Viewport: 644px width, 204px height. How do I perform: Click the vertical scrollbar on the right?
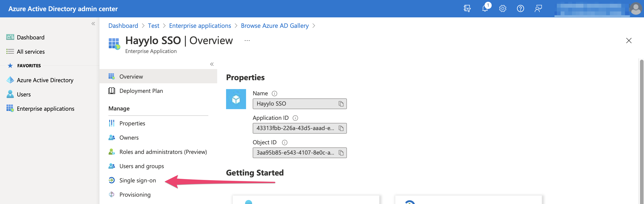(641, 130)
